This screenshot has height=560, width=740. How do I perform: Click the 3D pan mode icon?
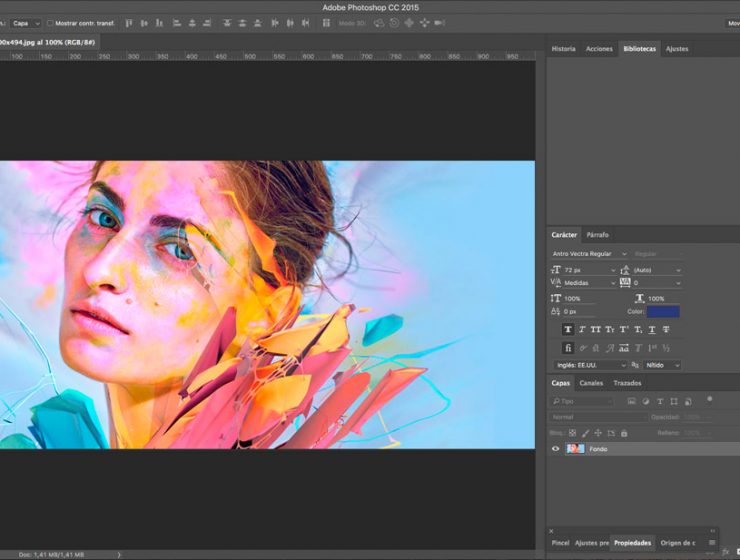click(x=409, y=23)
